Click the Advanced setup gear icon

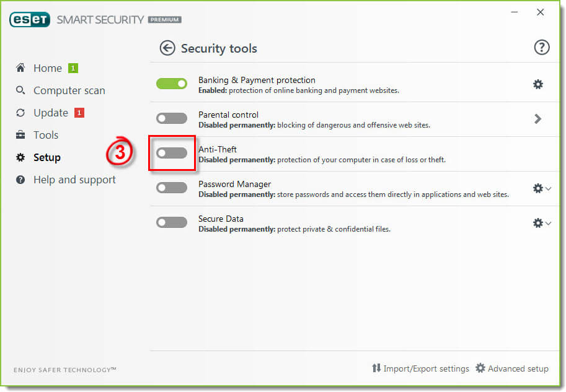coord(480,368)
